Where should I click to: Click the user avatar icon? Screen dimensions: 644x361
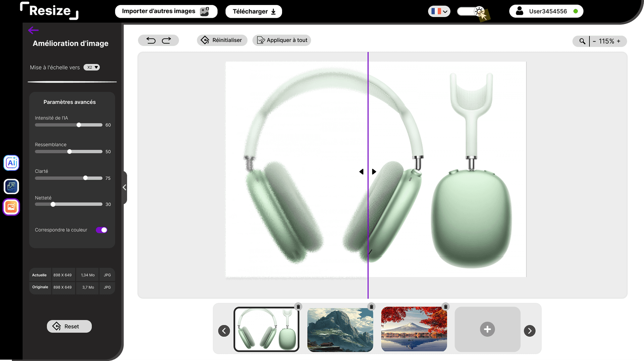pos(520,11)
